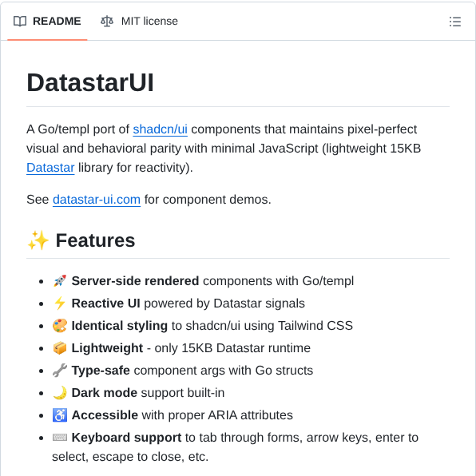This screenshot has height=476, width=476.
Task: Switch to the MIT license tab
Action: (139, 22)
